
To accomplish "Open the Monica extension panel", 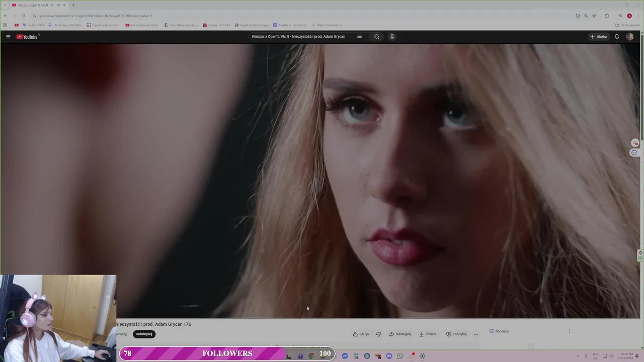I will (499, 331).
